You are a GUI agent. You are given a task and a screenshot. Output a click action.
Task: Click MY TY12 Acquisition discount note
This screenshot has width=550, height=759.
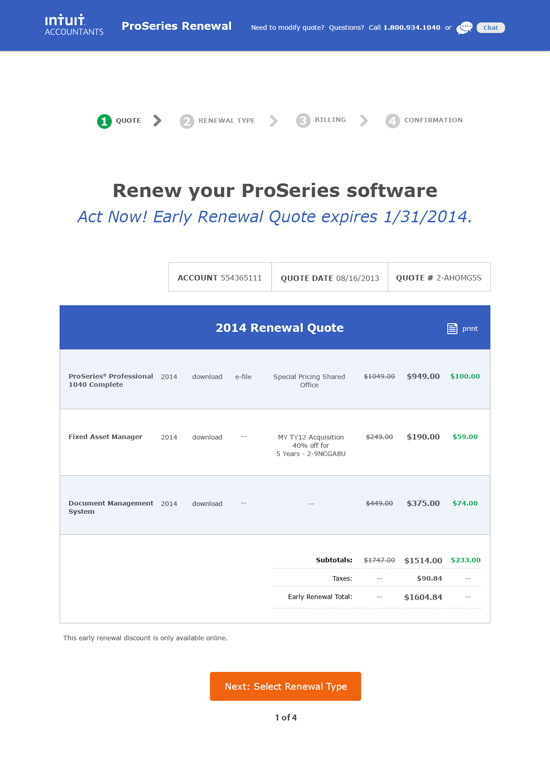311,445
